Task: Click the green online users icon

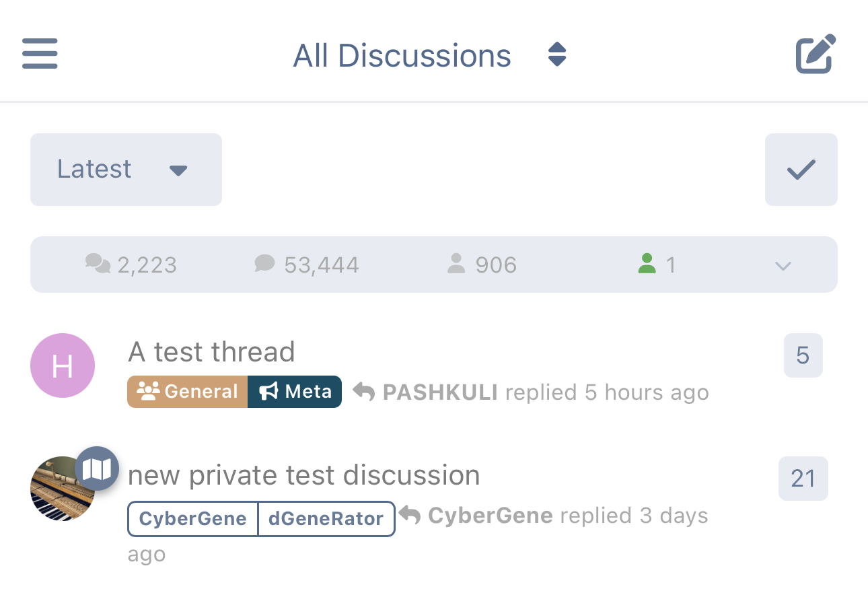Action: [x=647, y=264]
